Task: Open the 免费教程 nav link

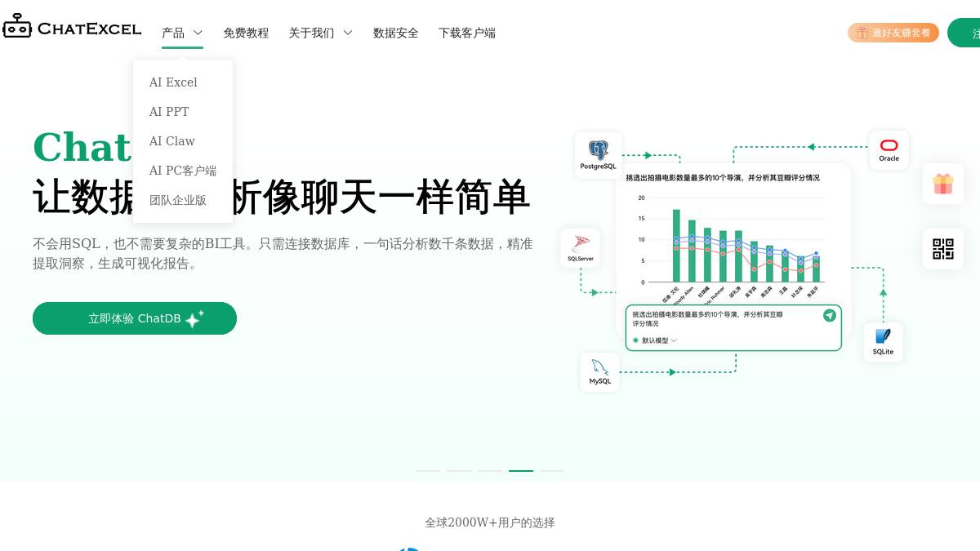Action: coord(246,33)
